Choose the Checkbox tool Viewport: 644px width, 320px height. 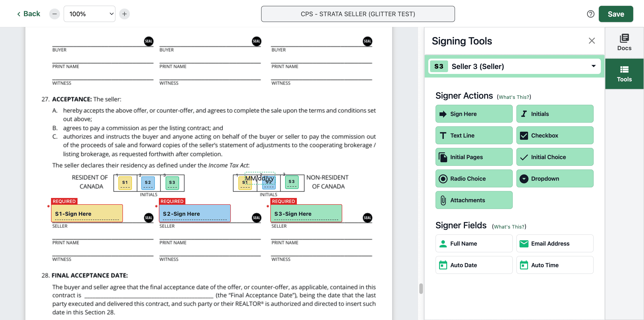point(555,135)
